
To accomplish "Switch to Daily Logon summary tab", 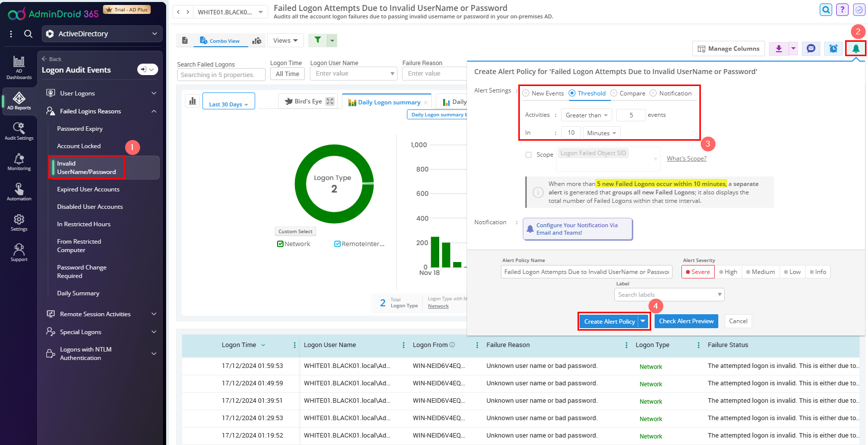I will [389, 102].
